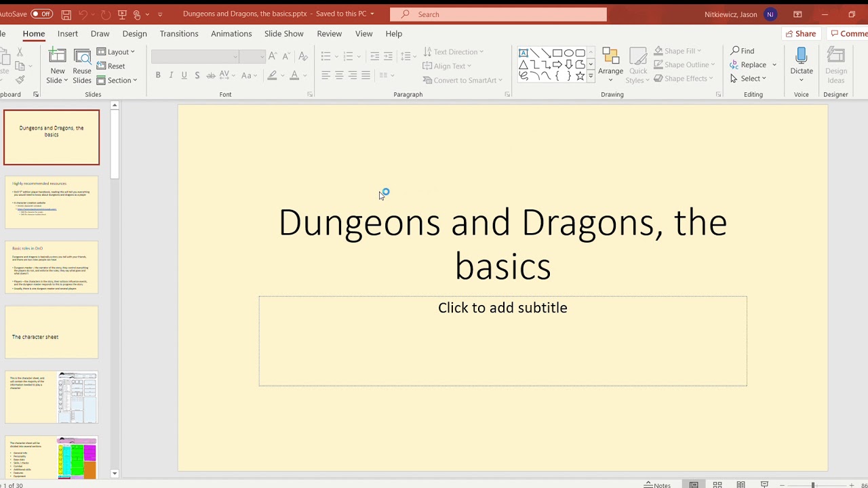Start presentation from beginning icon

click(122, 14)
